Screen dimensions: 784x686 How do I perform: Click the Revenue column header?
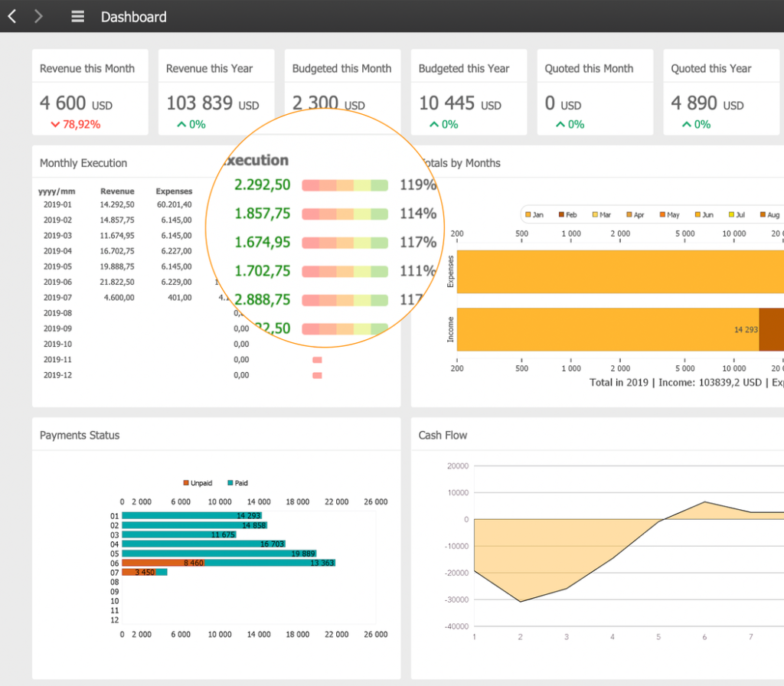(117, 191)
